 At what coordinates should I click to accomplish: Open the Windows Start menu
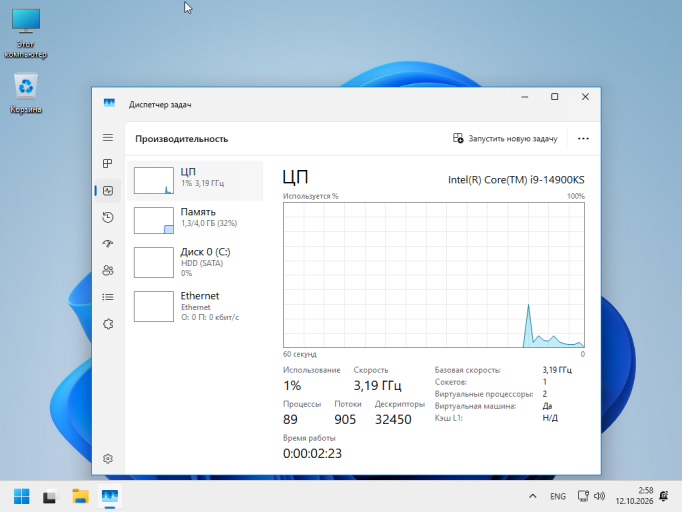coord(22,496)
